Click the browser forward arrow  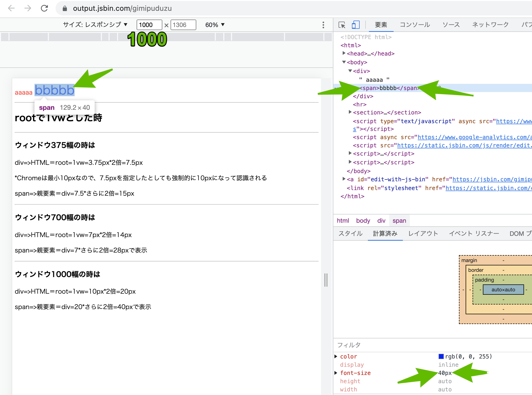28,8
